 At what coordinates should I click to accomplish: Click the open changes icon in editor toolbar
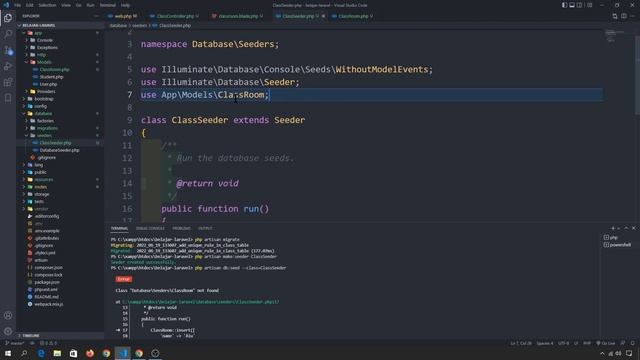point(615,16)
